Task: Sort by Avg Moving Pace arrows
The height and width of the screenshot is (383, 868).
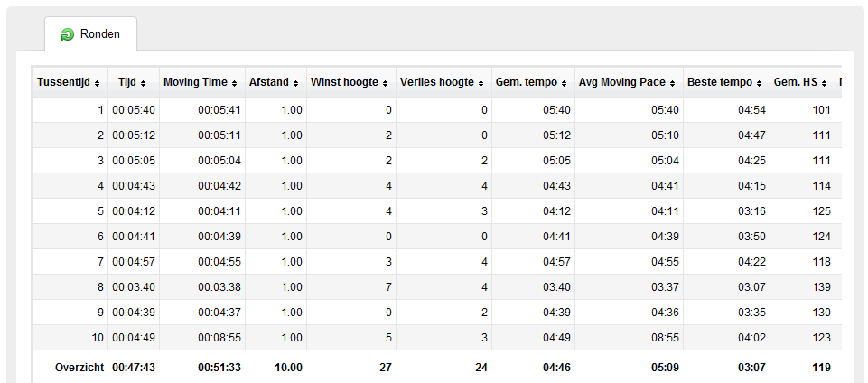Action: coord(672,84)
